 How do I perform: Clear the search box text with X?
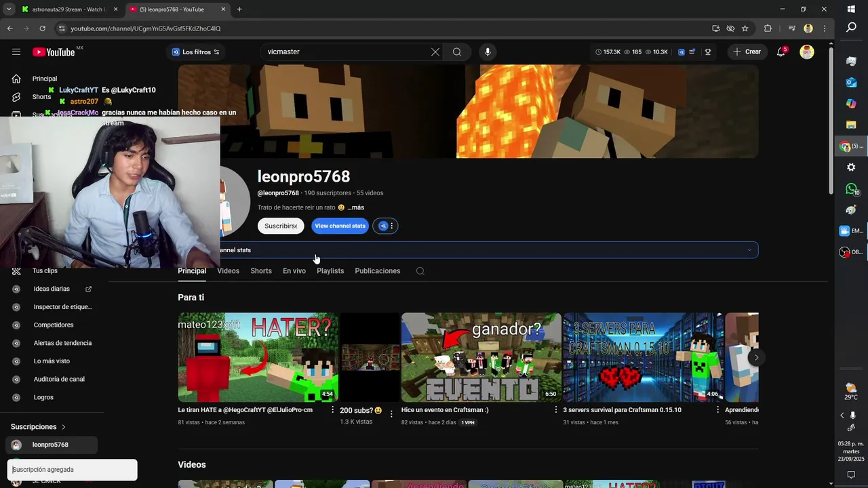tap(435, 52)
